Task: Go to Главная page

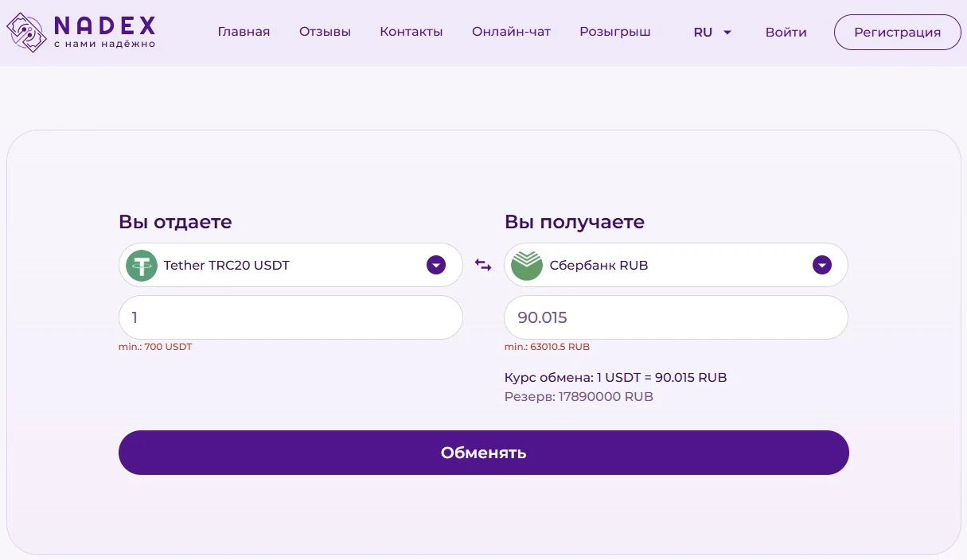Action: click(x=244, y=32)
